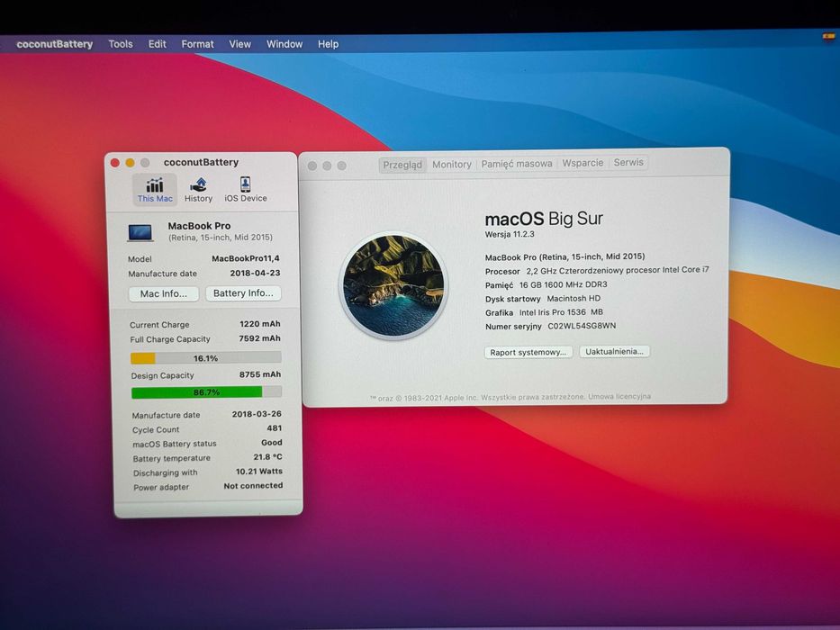Click the Uaktualnienia... button
This screenshot has height=630, width=840.
point(614,351)
